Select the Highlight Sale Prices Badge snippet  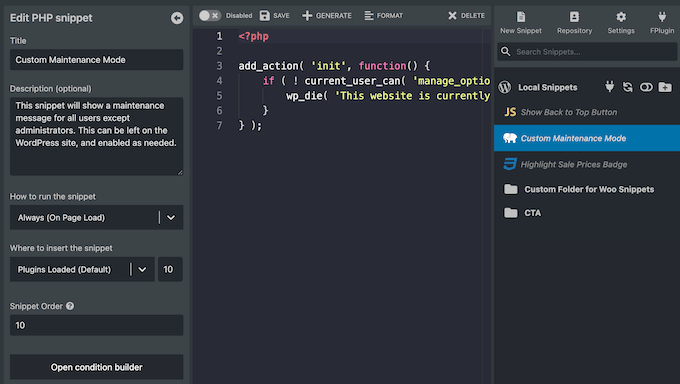click(587, 164)
